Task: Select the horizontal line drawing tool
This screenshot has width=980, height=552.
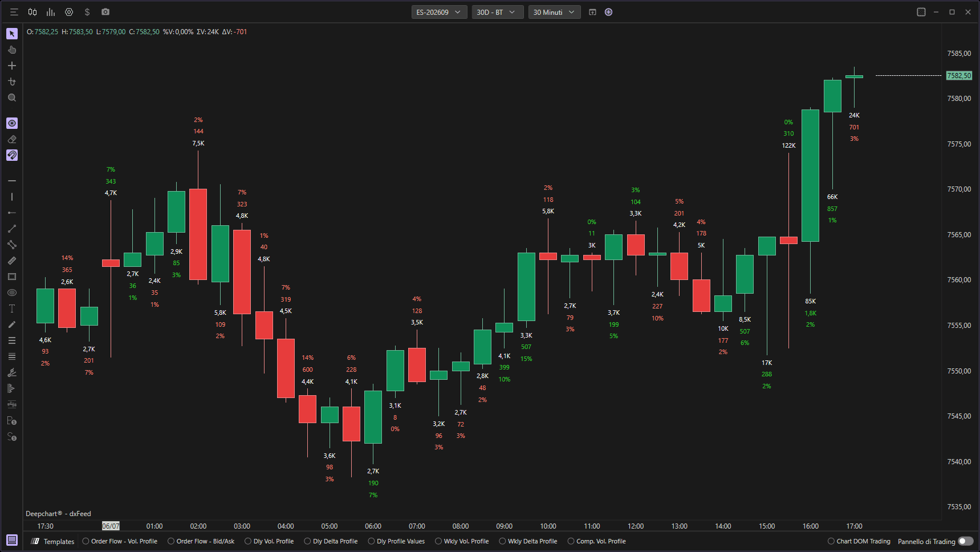Action: point(12,181)
